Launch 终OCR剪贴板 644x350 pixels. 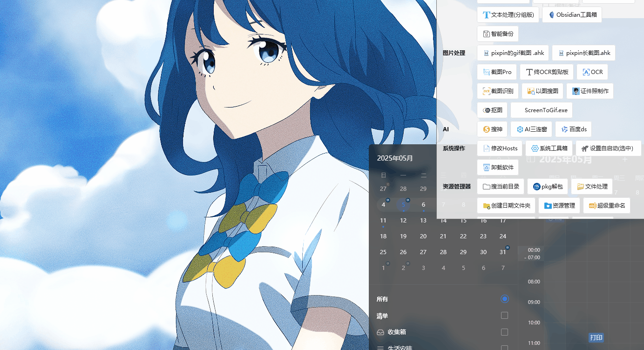coord(547,72)
